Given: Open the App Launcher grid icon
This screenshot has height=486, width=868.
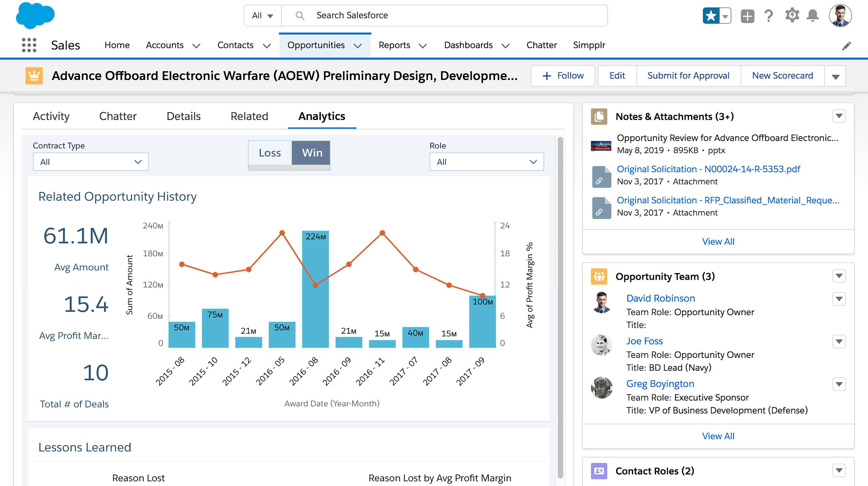Looking at the screenshot, I should click(29, 45).
